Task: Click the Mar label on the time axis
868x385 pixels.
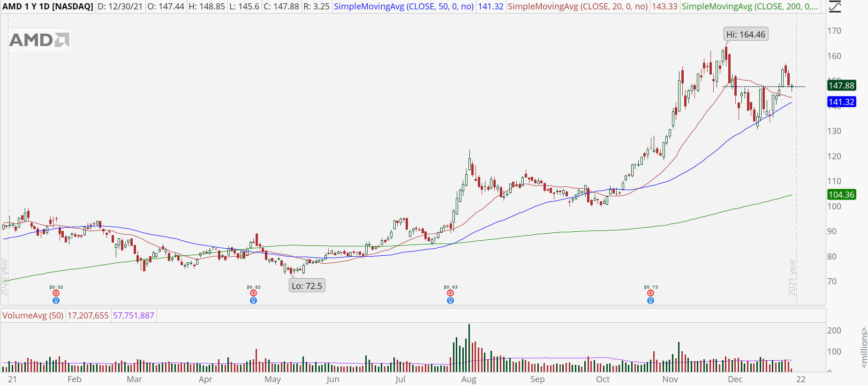Action: [x=135, y=379]
